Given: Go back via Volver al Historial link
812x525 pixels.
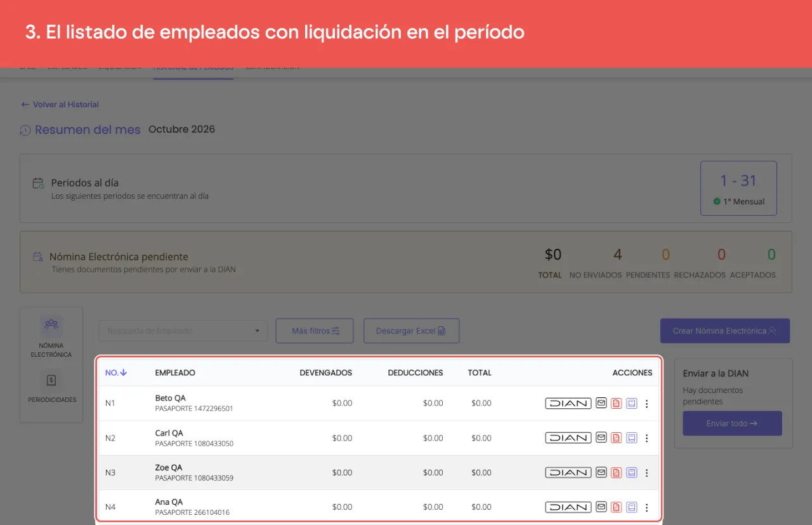Looking at the screenshot, I should [x=60, y=105].
